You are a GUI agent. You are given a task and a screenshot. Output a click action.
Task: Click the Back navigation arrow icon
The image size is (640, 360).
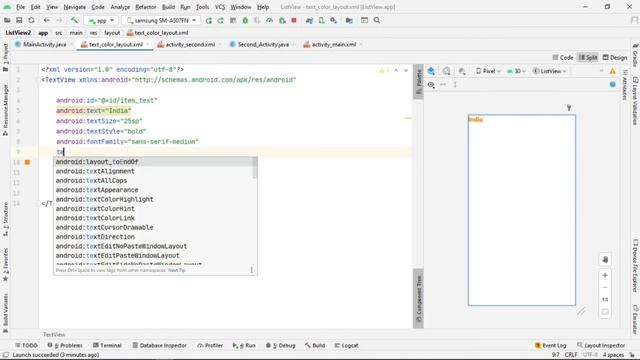pos(47,20)
